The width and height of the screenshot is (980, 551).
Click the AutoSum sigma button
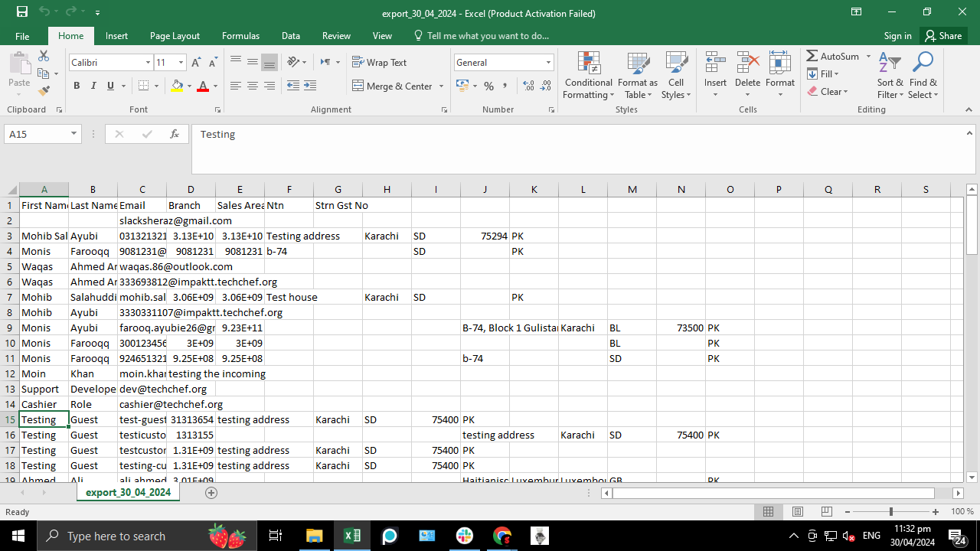click(x=831, y=57)
